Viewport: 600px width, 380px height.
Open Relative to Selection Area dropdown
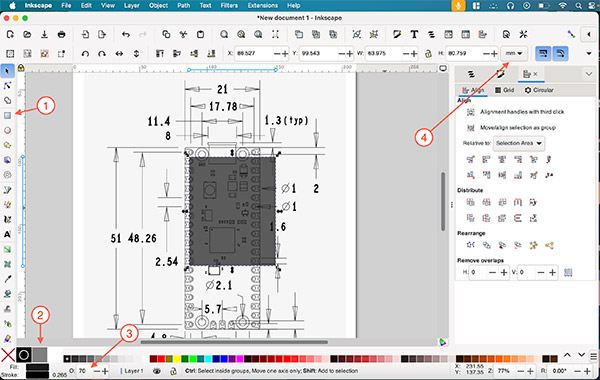tap(519, 143)
